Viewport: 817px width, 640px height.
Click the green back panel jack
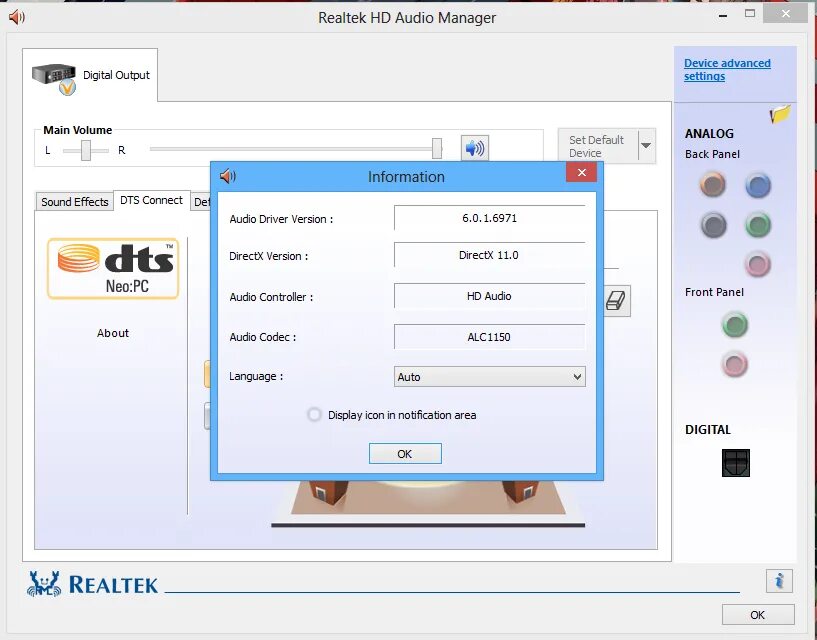point(758,225)
